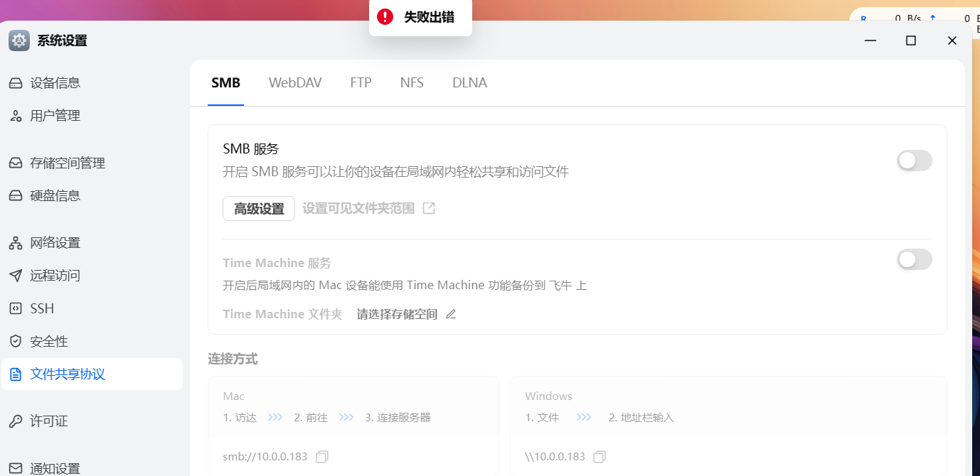Viewport: 980px width, 476px height.
Task: Open 存储空间管理 in the sidebar
Action: 92,163
